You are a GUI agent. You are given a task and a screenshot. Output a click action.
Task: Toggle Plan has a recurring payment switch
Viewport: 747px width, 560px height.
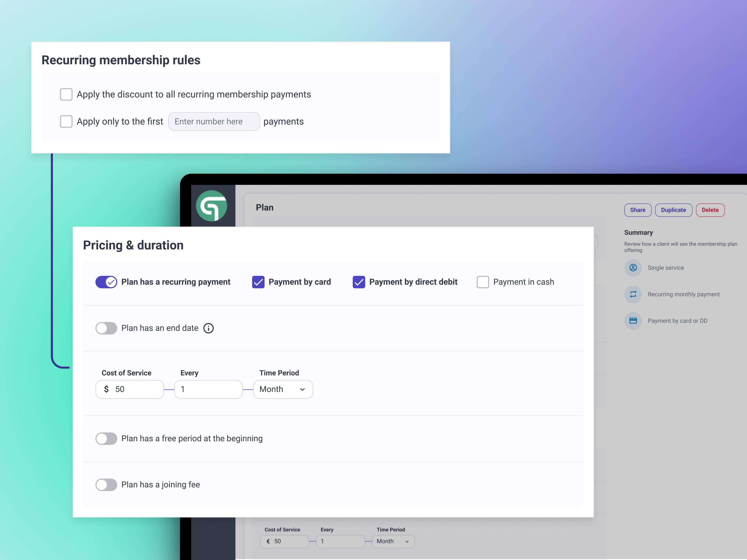pyautogui.click(x=106, y=282)
